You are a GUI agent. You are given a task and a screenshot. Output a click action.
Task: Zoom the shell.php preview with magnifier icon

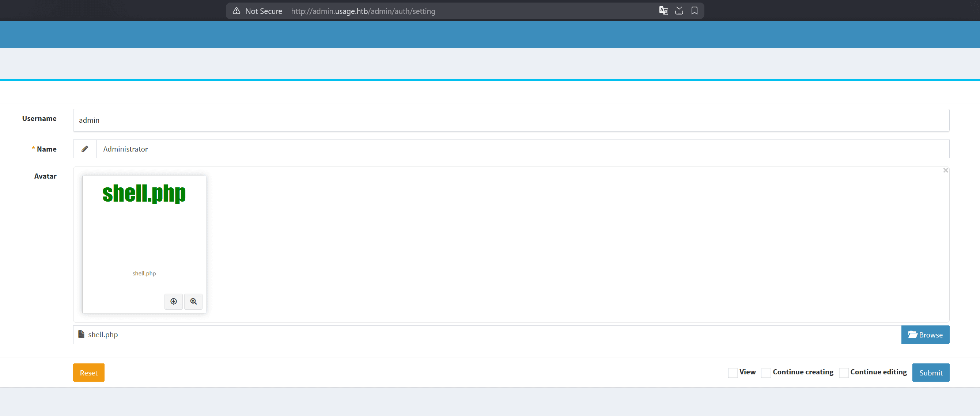(x=193, y=301)
